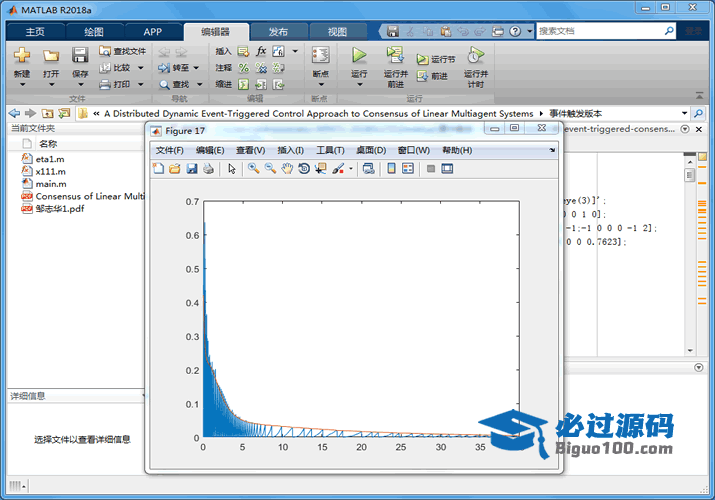Click Find Files (查找文件) button
715x500 pixels.
pyautogui.click(x=123, y=51)
